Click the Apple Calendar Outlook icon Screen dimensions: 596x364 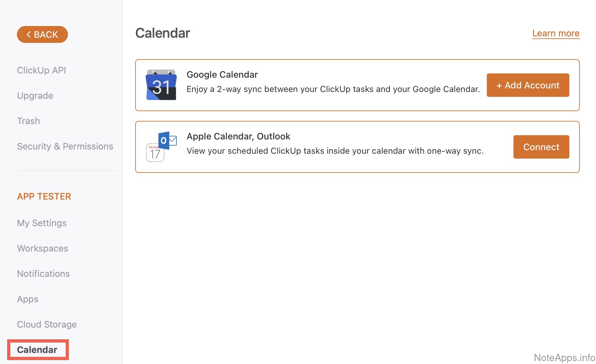161,147
